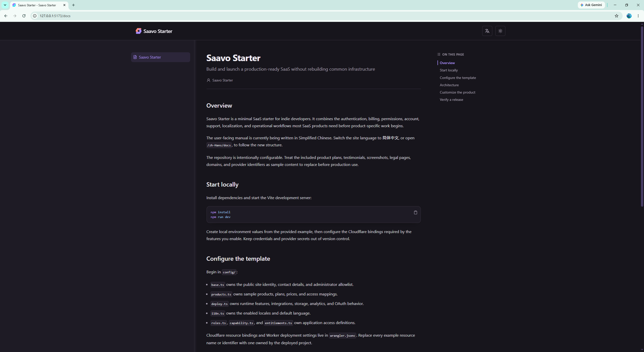Viewport: 644px width, 352px height.
Task: Open the language switcher icon
Action: 487,31
